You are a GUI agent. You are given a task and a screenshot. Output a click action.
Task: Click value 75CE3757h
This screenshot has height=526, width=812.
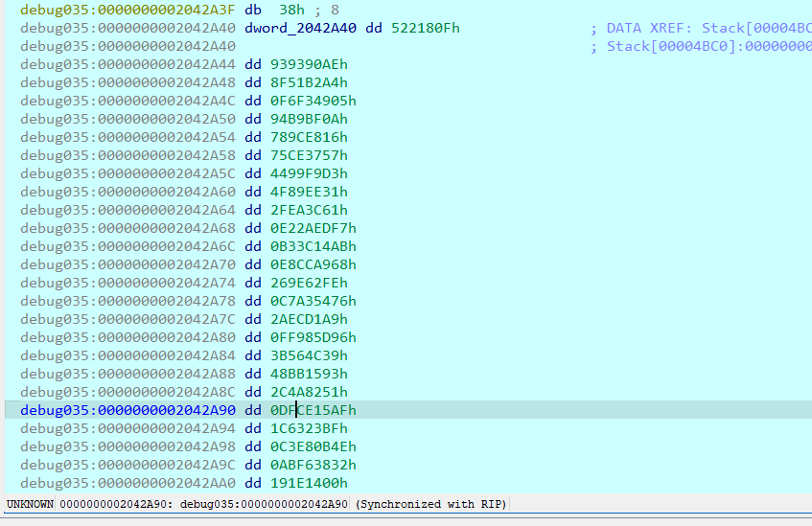309,155
